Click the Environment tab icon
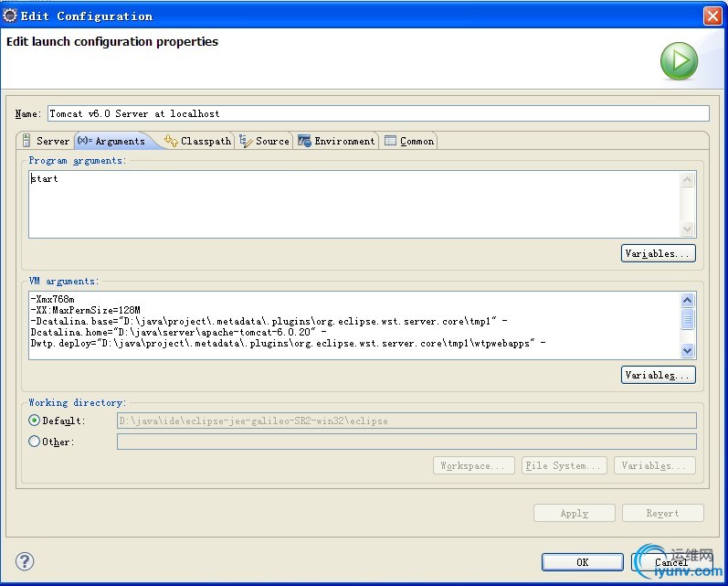The width and height of the screenshot is (728, 586). click(x=304, y=141)
